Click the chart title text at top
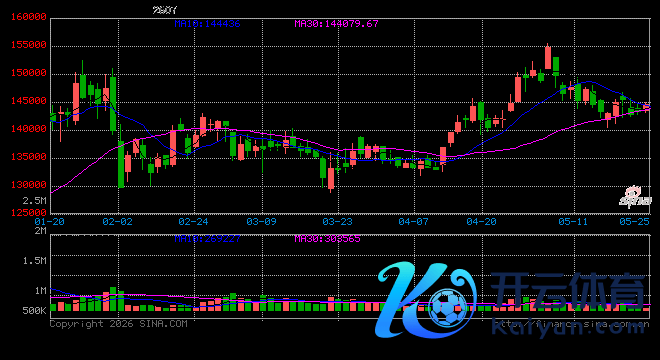Image resolution: width=660 pixels, height=360 pixels. 165,10
